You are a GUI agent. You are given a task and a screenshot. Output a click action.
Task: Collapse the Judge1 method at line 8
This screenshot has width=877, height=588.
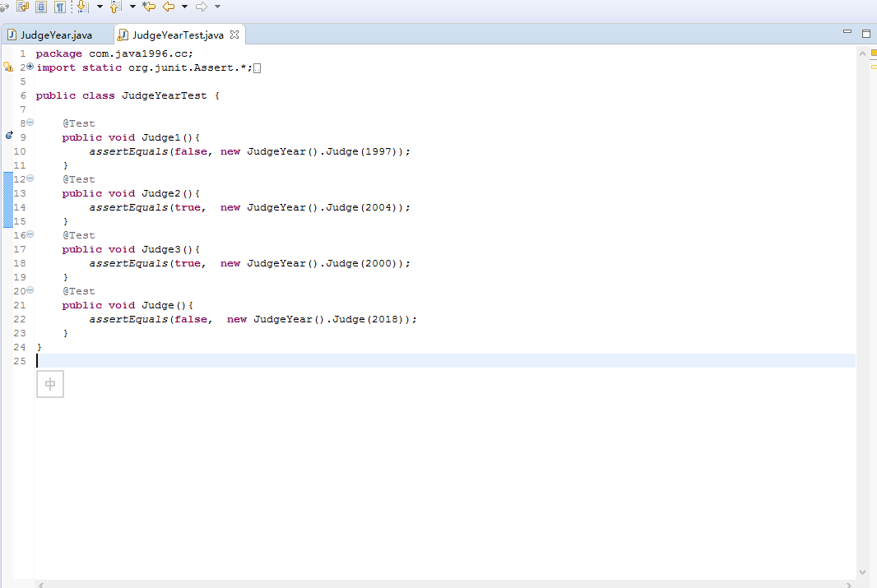point(30,123)
